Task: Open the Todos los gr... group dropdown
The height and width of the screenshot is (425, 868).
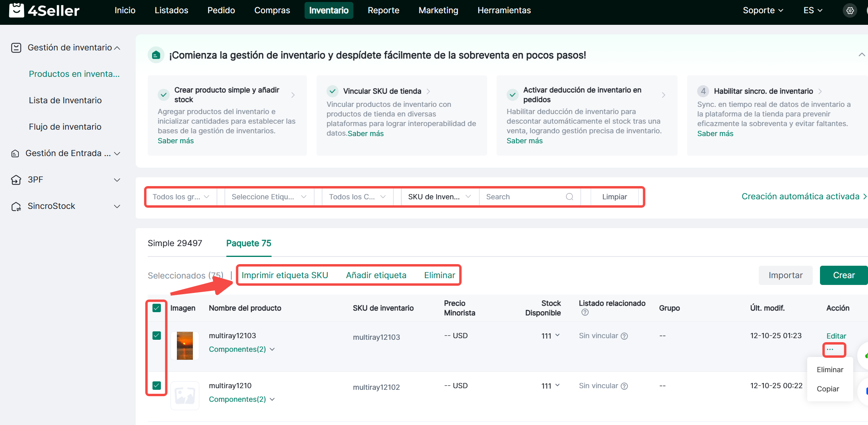Action: point(181,196)
